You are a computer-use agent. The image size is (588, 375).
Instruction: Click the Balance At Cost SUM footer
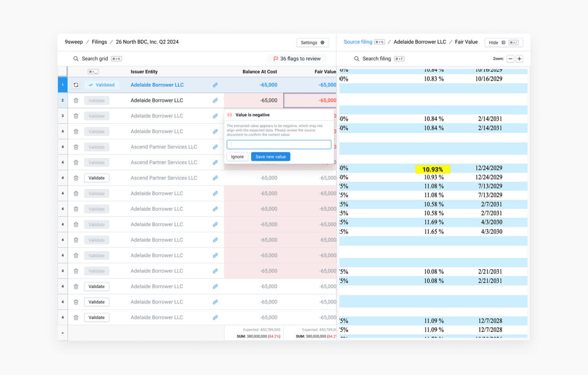pos(258,336)
